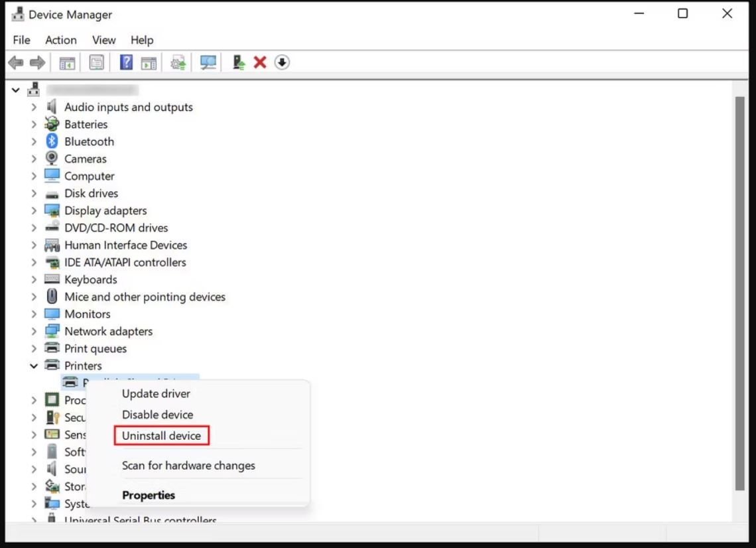The width and height of the screenshot is (756, 548).
Task: Collapse the Printers category
Action: (34, 366)
